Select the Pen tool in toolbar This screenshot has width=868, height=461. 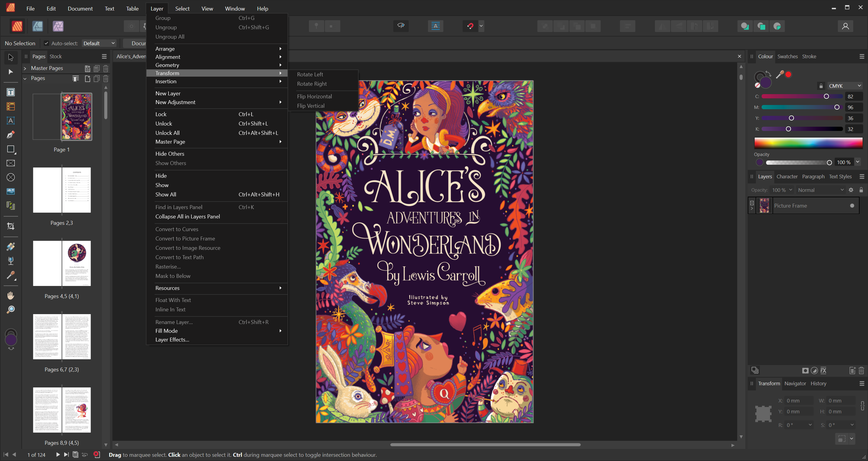[11, 135]
